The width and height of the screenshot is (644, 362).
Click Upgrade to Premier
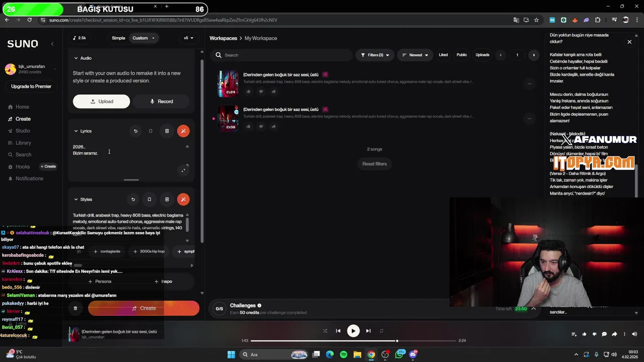tap(31, 86)
